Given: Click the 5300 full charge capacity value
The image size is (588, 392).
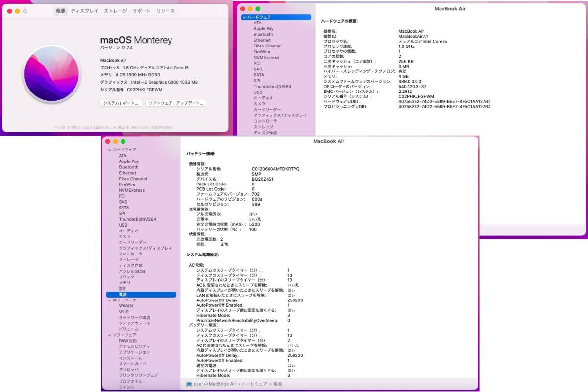Looking at the screenshot, I should (x=254, y=224).
